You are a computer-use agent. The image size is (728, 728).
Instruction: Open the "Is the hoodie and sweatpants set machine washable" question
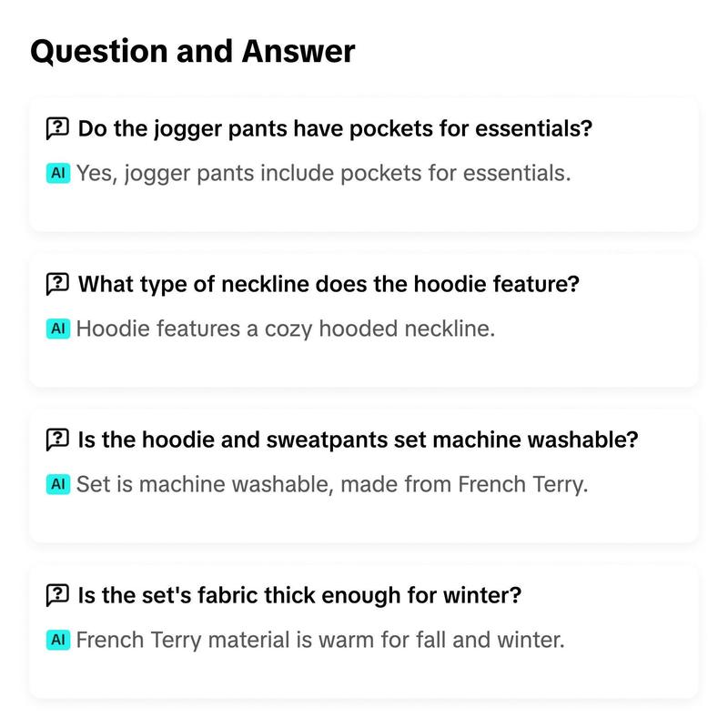pos(358,440)
